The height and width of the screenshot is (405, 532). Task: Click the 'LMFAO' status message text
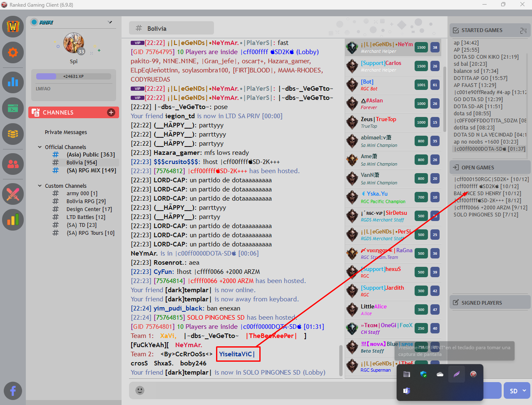pyautogui.click(x=43, y=89)
